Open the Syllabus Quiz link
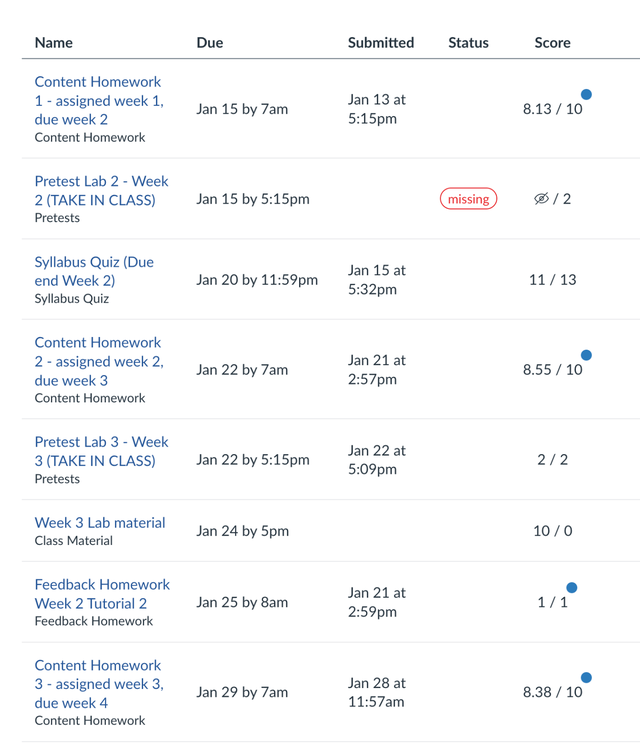 [x=94, y=271]
